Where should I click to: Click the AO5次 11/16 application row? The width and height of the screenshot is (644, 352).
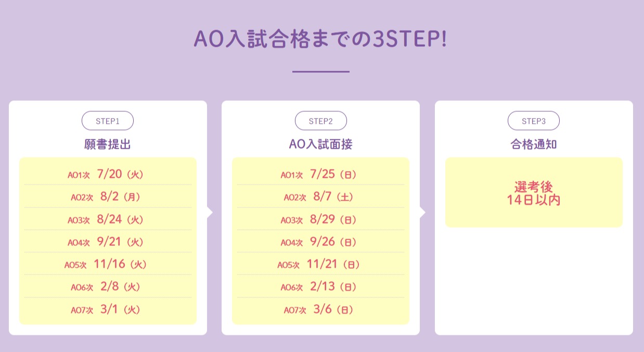pyautogui.click(x=108, y=264)
